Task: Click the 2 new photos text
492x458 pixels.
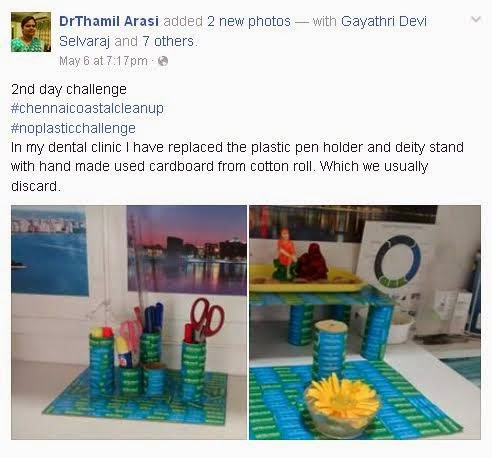Action: (x=249, y=21)
